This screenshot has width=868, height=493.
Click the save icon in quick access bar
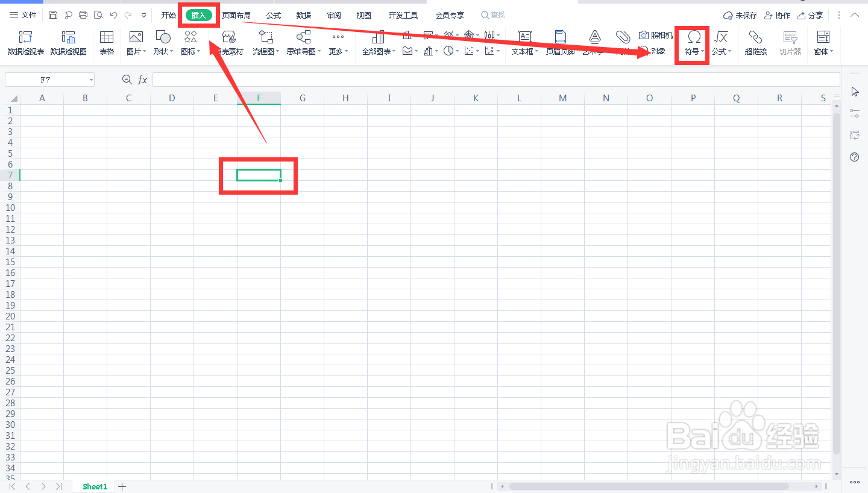tap(53, 15)
